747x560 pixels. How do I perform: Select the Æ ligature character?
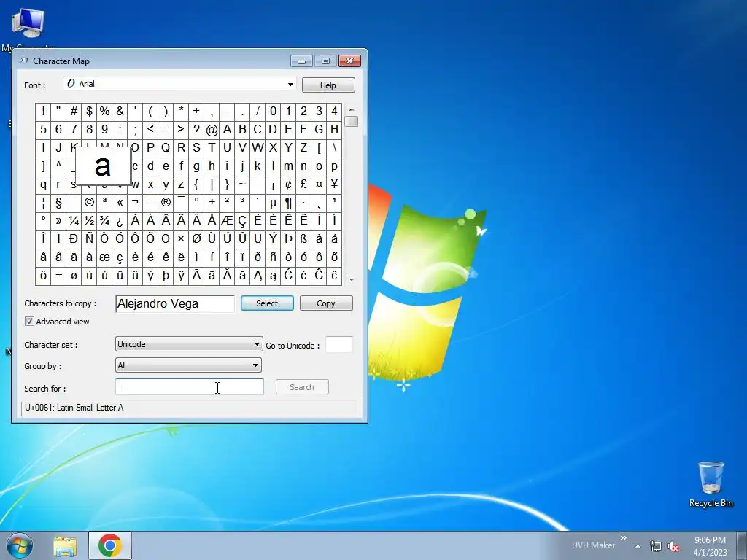click(227, 220)
